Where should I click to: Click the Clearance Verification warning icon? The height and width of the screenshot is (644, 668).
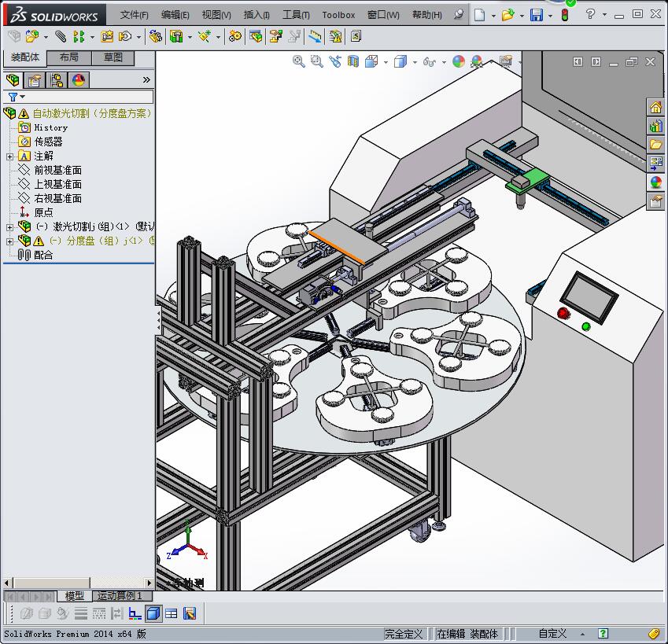pos(335,37)
